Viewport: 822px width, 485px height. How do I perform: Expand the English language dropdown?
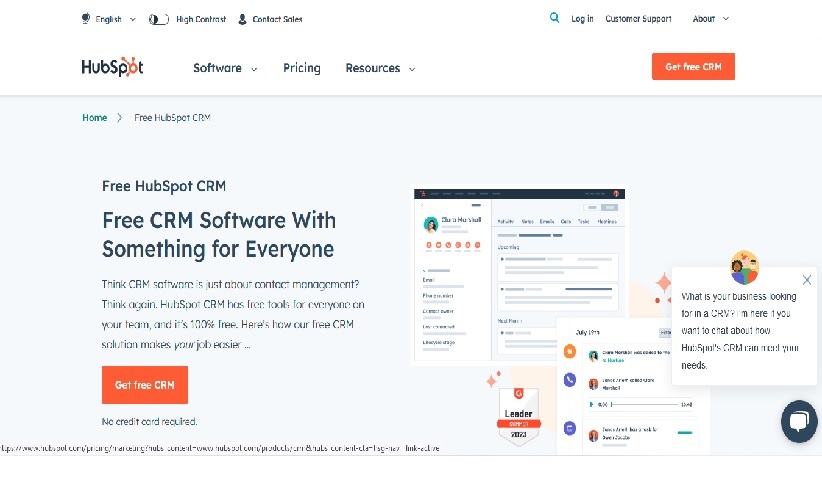(133, 19)
